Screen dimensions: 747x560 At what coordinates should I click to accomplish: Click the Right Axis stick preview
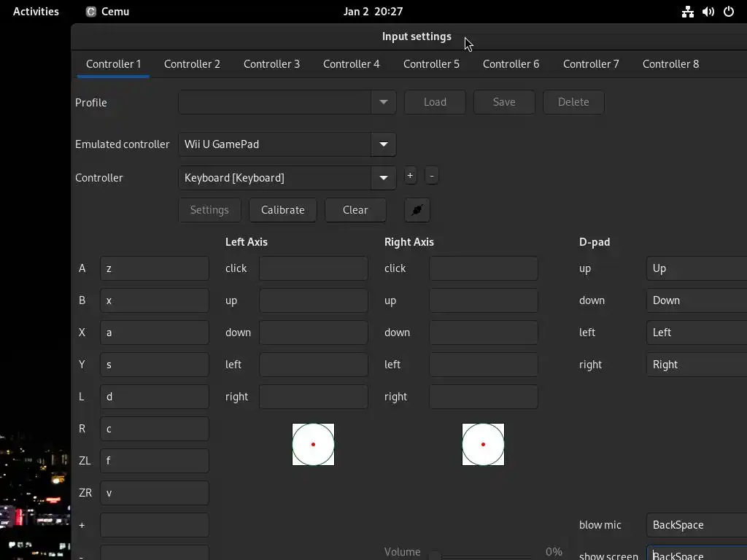pos(483,444)
